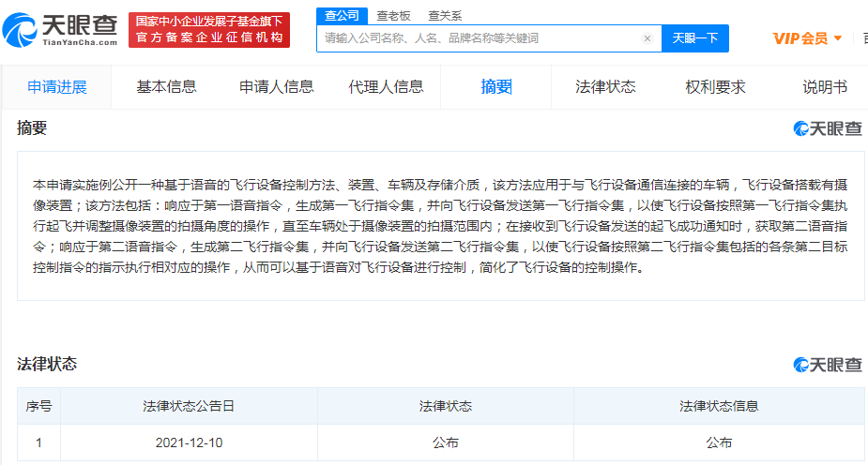Switch to the 查关系 search tab
The image size is (868, 465).
click(445, 16)
